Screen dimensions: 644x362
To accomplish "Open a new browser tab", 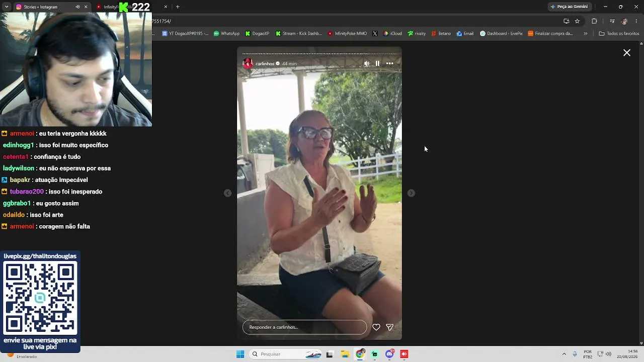I will pos(178,7).
